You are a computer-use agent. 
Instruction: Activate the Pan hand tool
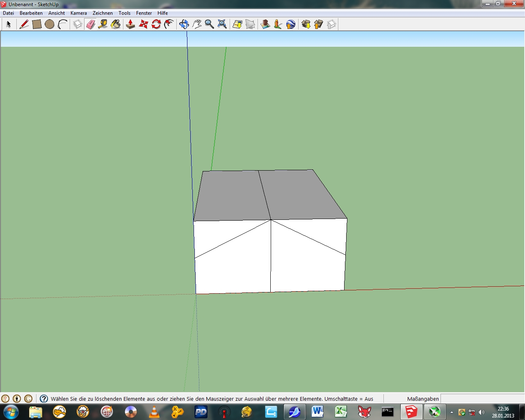pos(196,24)
